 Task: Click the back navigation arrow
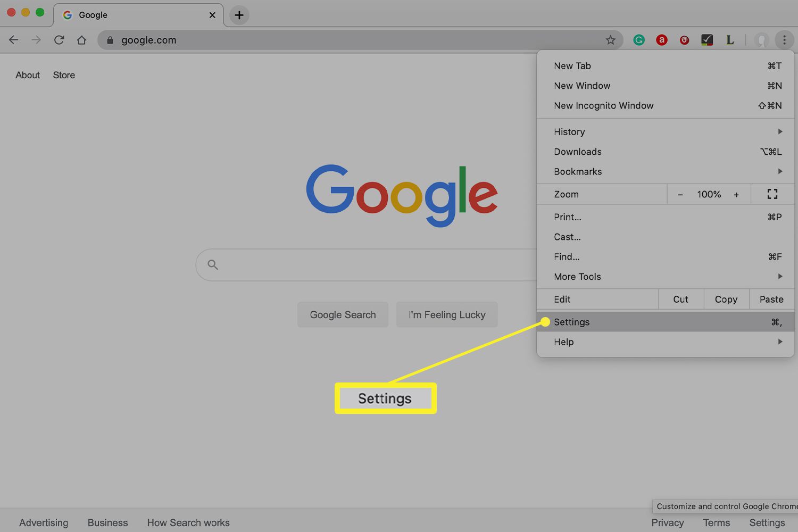coord(14,40)
